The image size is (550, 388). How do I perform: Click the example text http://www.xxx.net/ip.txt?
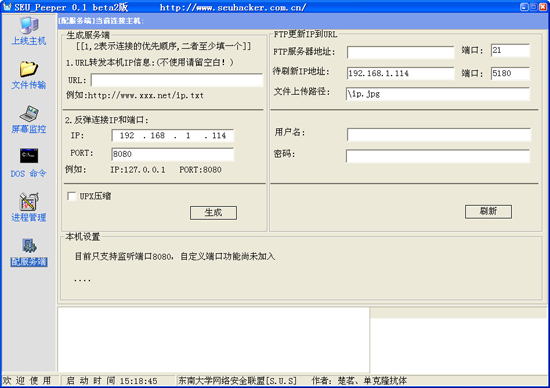(x=146, y=95)
